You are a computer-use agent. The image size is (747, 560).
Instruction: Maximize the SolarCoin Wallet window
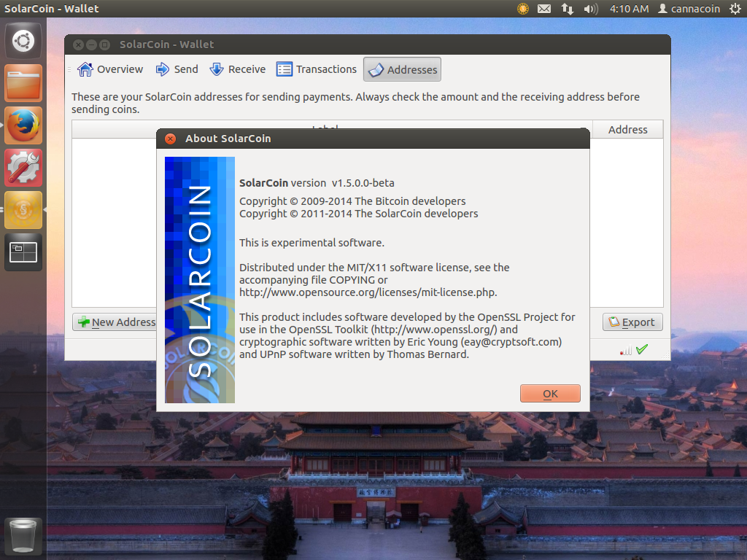[x=104, y=44]
